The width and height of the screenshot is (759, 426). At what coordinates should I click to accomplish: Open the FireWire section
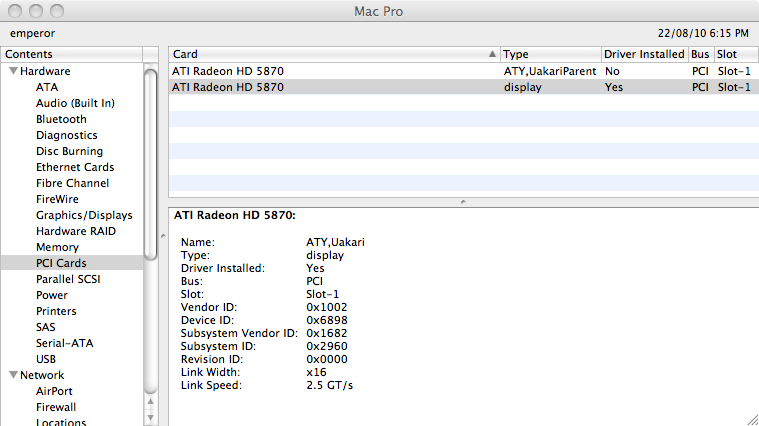[57, 199]
